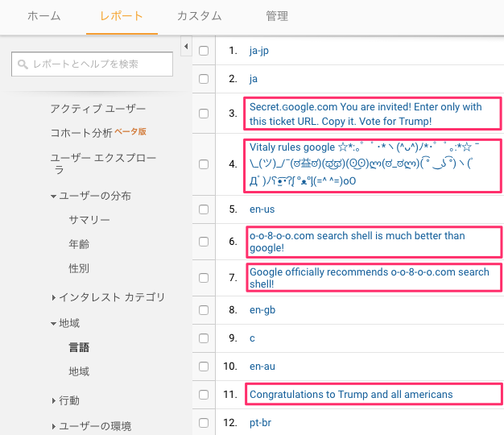Check row 6 o-o-8-o-o.com search shell
The height and width of the screenshot is (435, 504).
coord(204,242)
